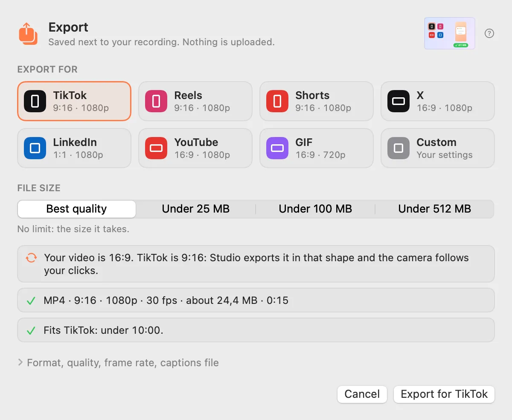Click green checkmark beside MP4 summary
Image resolution: width=512 pixels, height=420 pixels.
coord(31,301)
